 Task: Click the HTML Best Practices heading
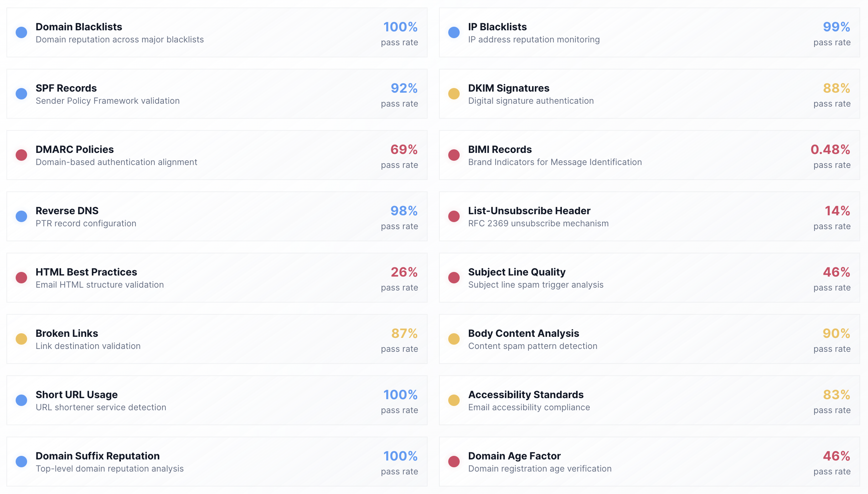[86, 272]
